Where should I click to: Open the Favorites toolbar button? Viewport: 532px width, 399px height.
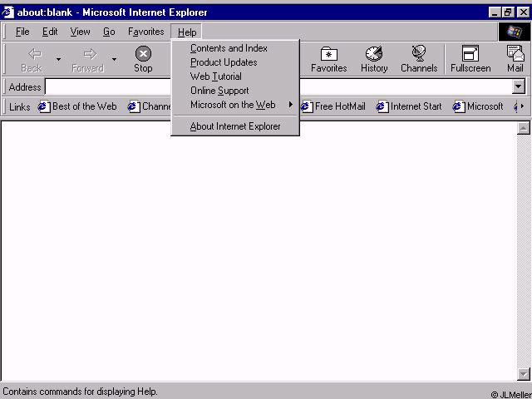(329, 59)
